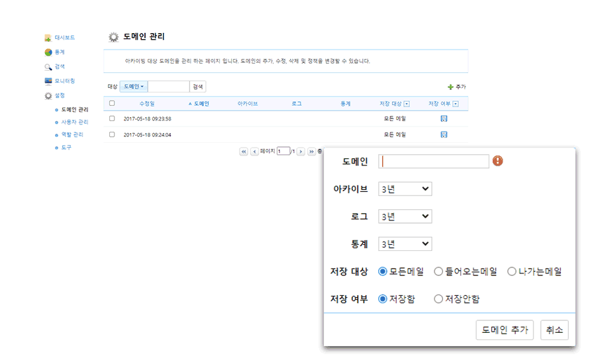
Task: Select the 들어오는메일 radio option
Action: point(438,271)
